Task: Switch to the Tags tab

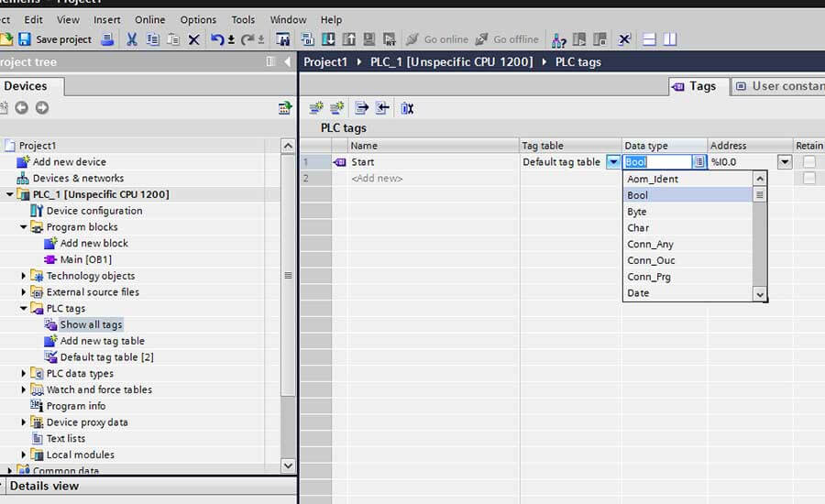Action: tap(698, 86)
